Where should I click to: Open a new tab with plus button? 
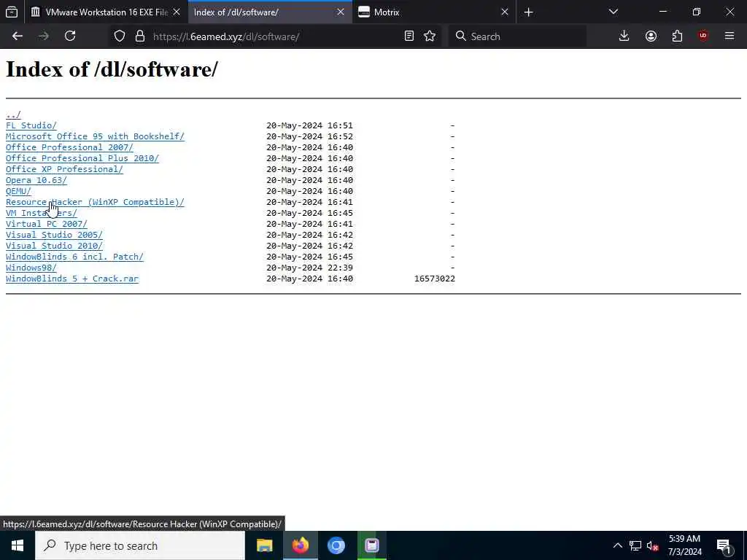pos(528,12)
